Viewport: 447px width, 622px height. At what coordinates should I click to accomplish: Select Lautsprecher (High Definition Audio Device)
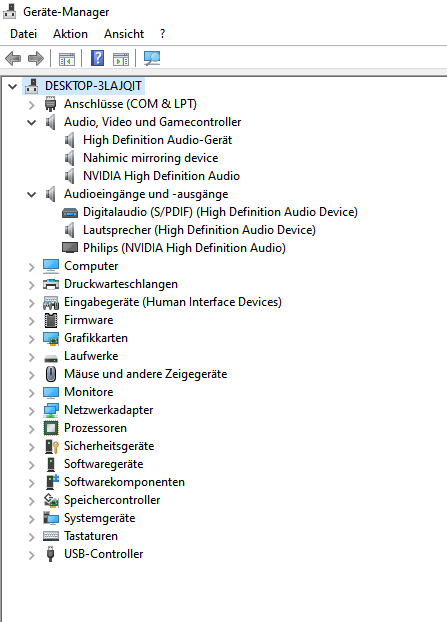pos(199,230)
